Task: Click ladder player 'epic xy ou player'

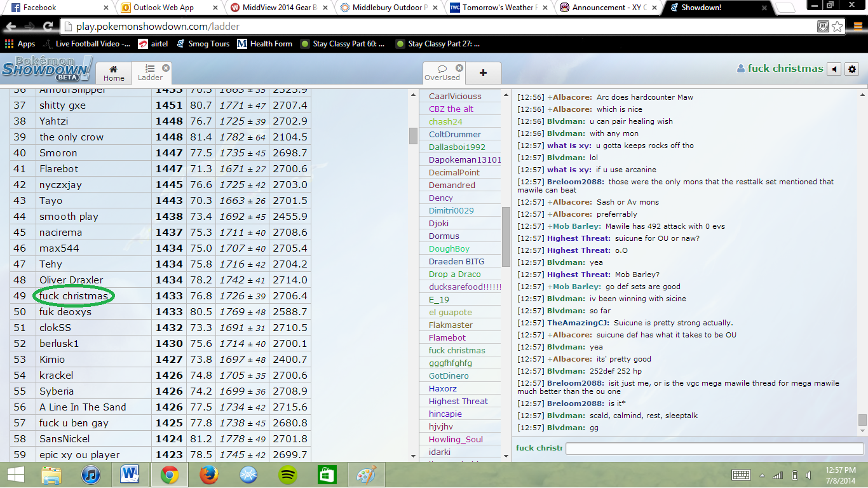Action: click(79, 454)
